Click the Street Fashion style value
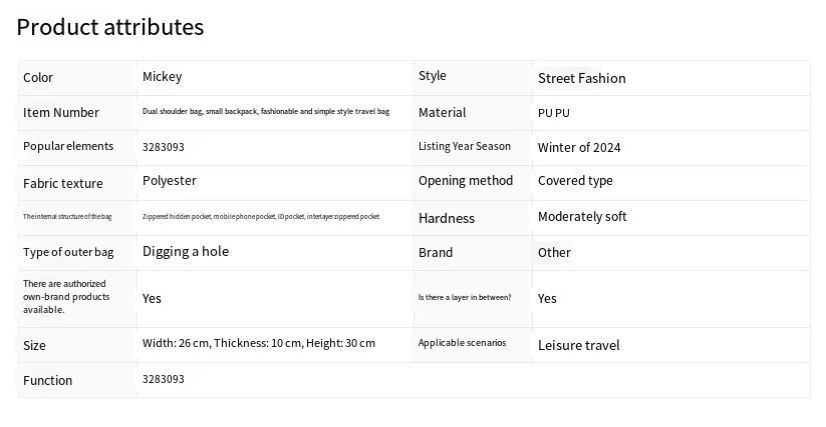Screen dimensions: 826x427 point(582,78)
